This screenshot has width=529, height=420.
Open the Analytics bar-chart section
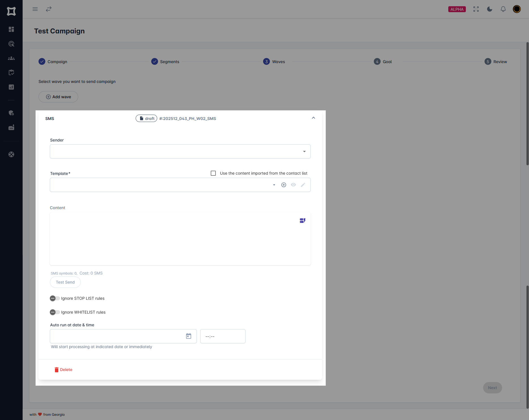(11, 87)
